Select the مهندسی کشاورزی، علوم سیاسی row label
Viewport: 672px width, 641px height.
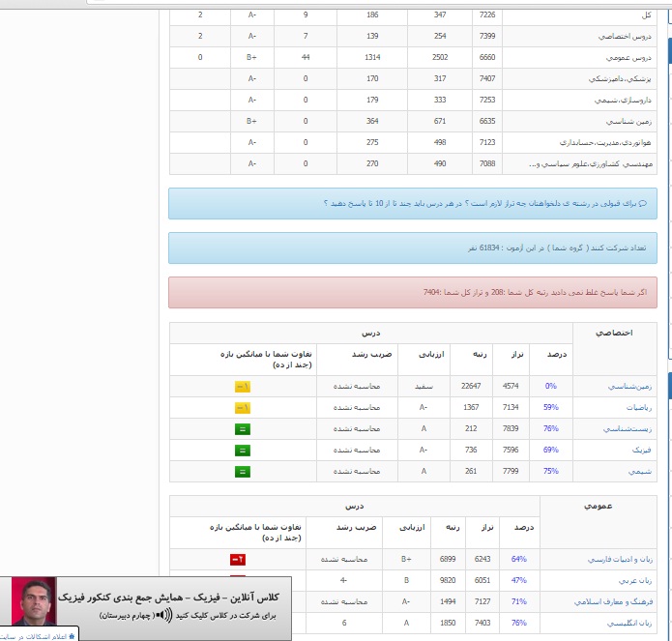click(x=591, y=164)
